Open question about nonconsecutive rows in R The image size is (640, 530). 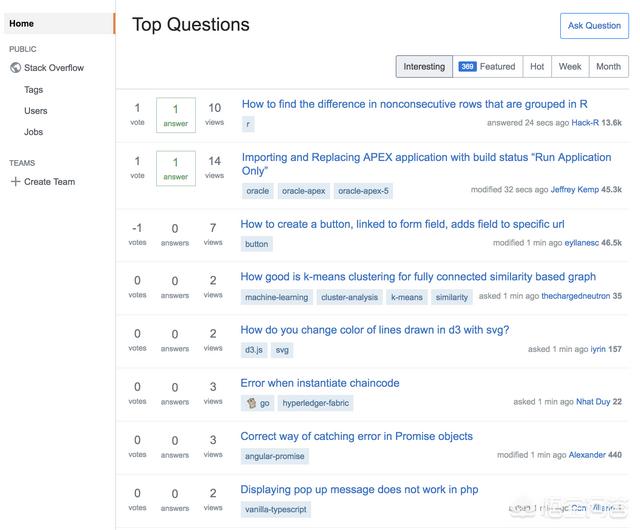point(414,104)
